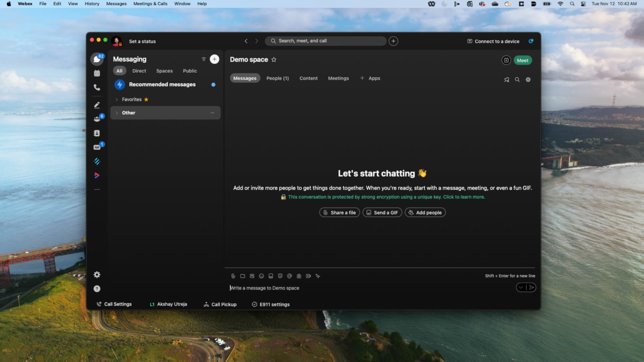Screen dimensions: 644x362
Task: Open the GIF picker icon in composer
Action: 271,276
